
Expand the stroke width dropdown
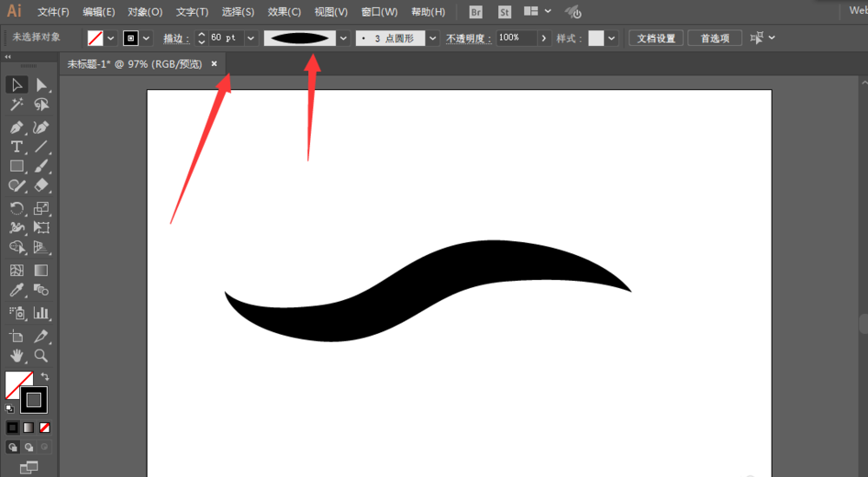coord(251,38)
